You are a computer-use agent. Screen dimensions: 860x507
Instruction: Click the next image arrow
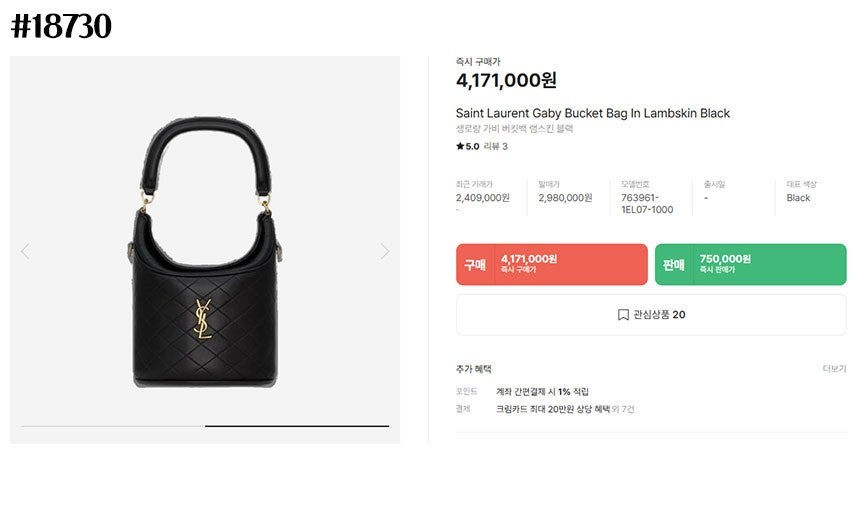pyautogui.click(x=385, y=251)
